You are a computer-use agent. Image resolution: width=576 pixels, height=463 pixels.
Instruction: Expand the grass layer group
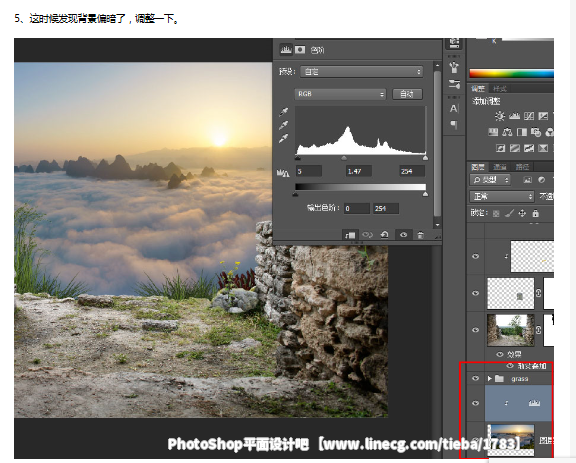pyautogui.click(x=489, y=378)
